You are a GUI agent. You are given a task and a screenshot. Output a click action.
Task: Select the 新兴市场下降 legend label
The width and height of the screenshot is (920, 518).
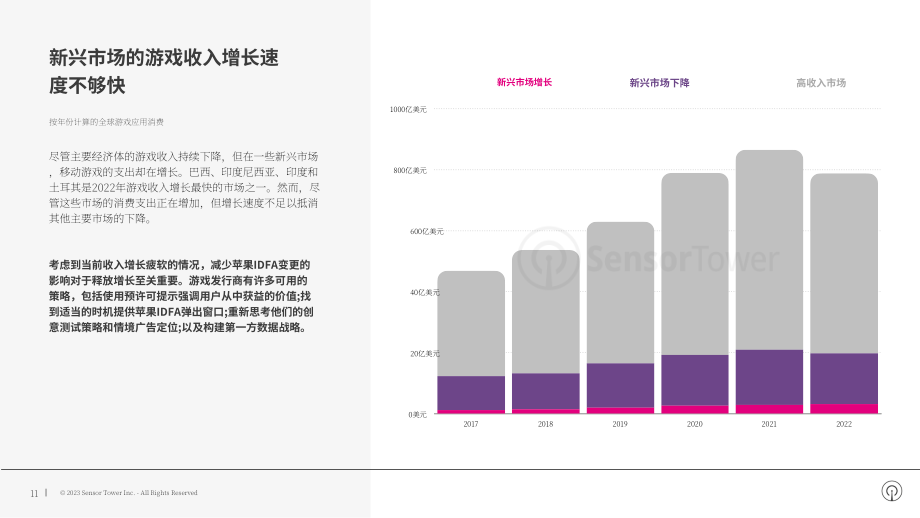click(659, 83)
